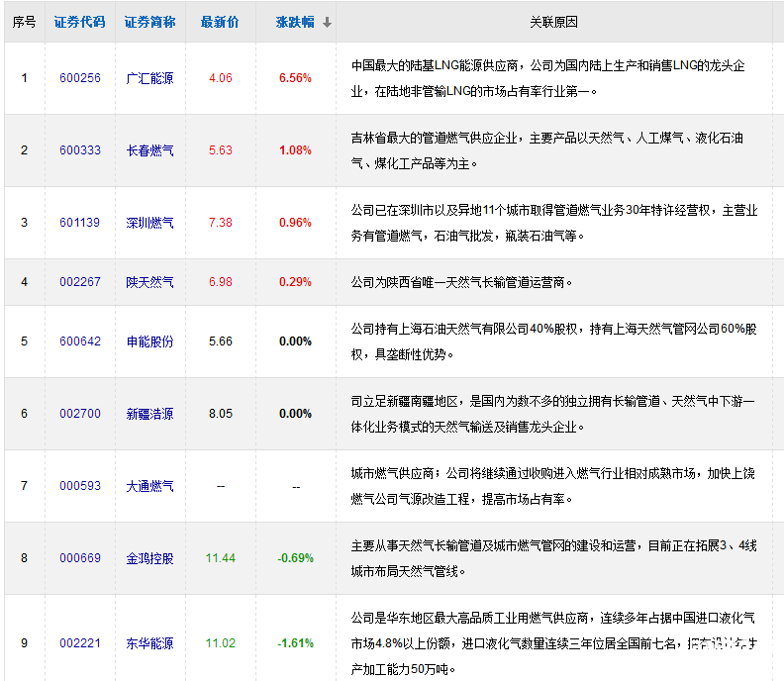Select the price 11.02 for 东华能源
784x681 pixels.
pos(221,643)
